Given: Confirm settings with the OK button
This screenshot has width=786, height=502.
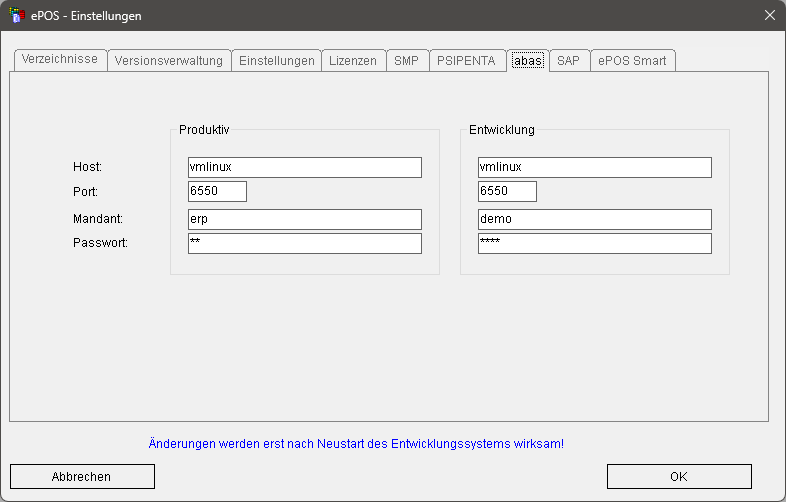Looking at the screenshot, I should [679, 476].
